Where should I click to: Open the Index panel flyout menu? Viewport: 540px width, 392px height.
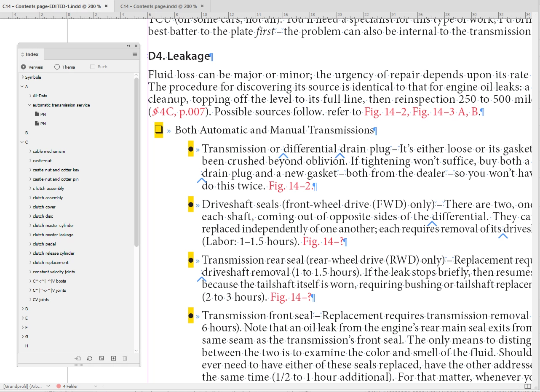pos(135,54)
